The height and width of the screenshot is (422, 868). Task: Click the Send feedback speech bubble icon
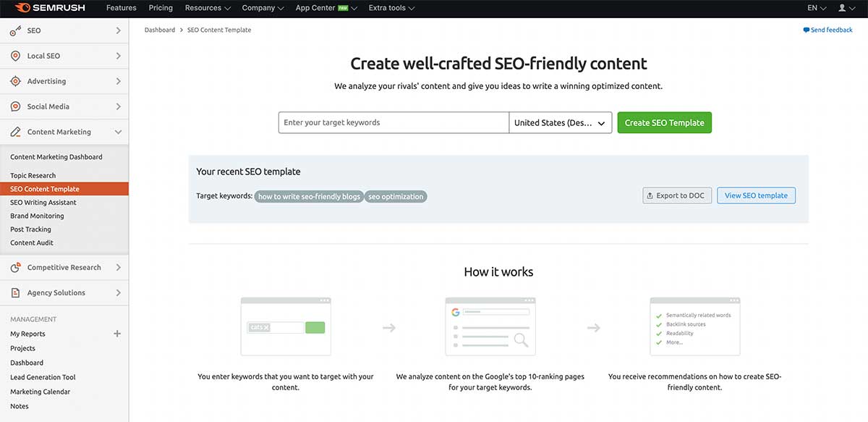pyautogui.click(x=807, y=30)
